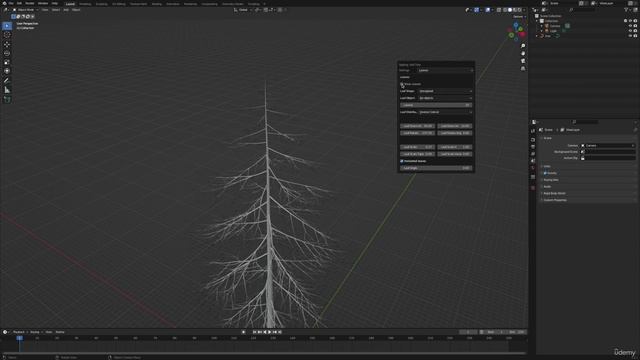Hide the tree object in viewport
Image resolution: width=640 pixels, height=360 pixels.
click(630, 36)
